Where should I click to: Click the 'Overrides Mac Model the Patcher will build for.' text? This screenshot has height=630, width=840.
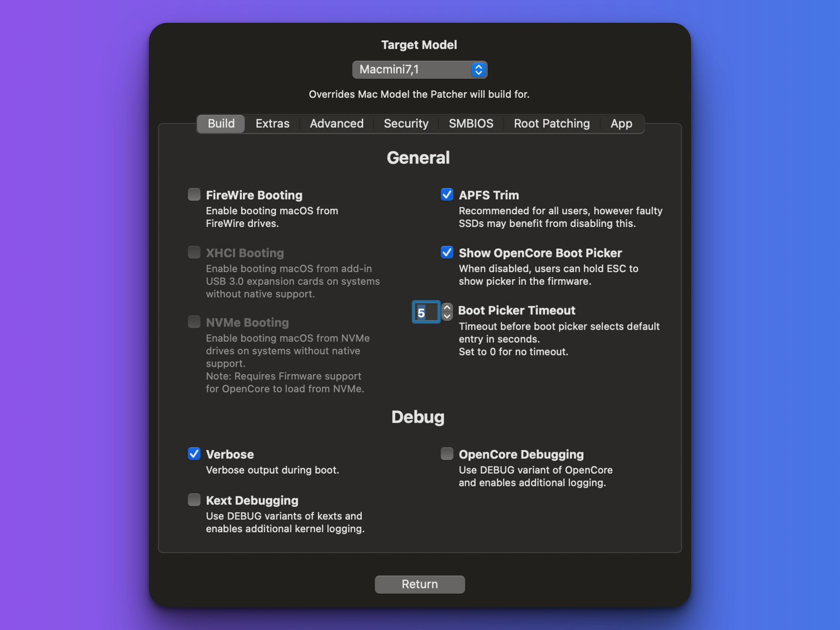(x=419, y=94)
